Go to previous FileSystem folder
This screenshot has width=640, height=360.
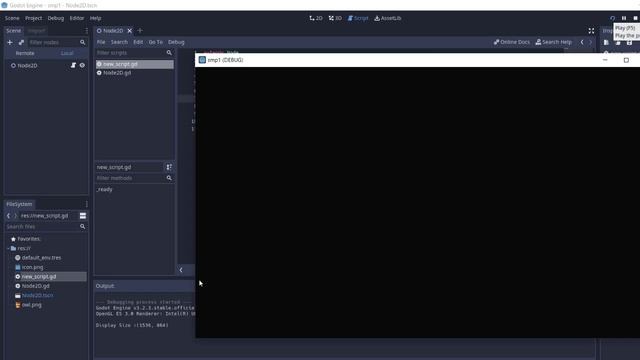[x=8, y=216]
